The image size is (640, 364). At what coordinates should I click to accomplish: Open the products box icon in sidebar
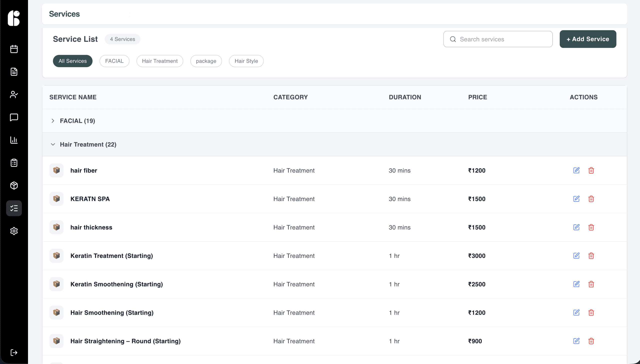[x=14, y=185]
